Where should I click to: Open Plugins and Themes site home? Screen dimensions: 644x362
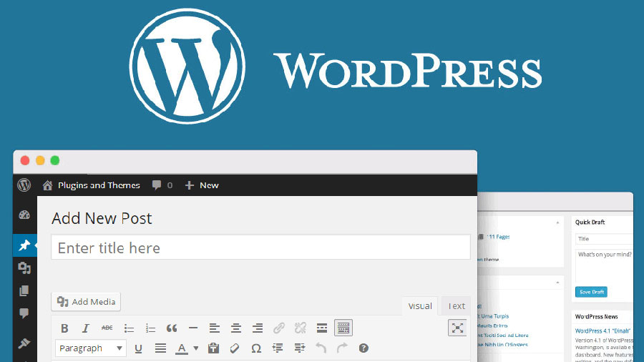91,185
